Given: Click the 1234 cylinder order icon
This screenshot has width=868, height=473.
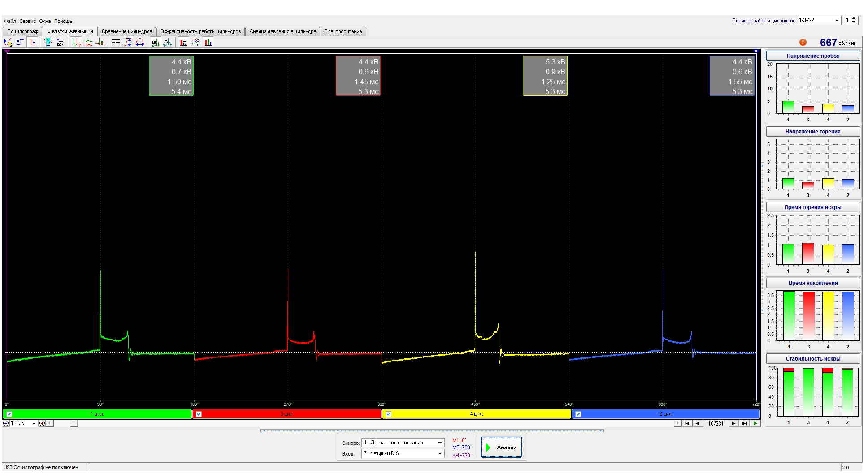Looking at the screenshot, I should [60, 43].
